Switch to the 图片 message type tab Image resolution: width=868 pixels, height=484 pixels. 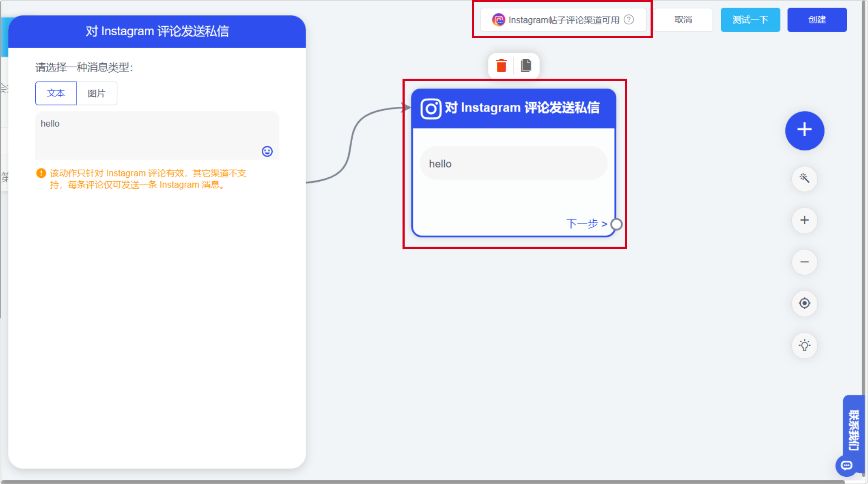point(97,93)
